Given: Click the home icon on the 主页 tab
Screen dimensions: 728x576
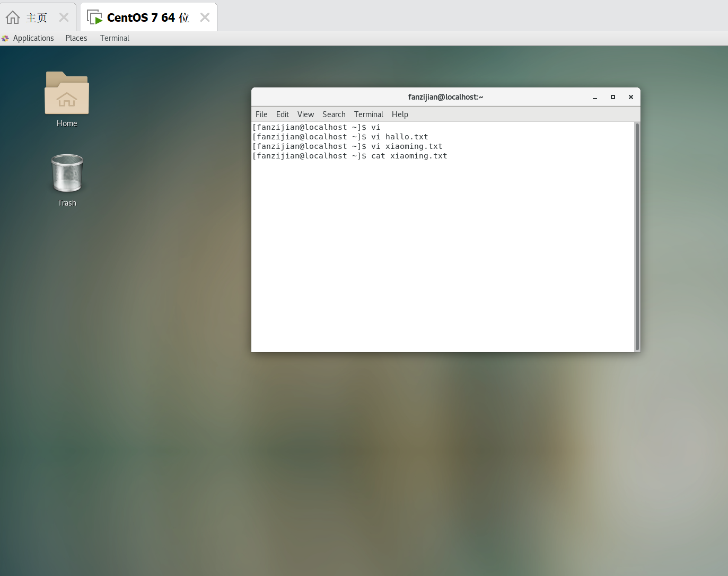Looking at the screenshot, I should pos(13,17).
